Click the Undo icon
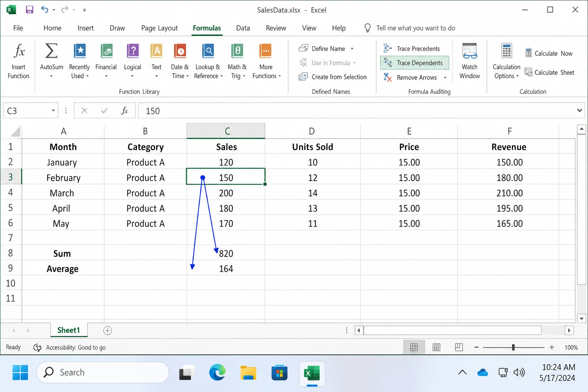This screenshot has width=588, height=392. [x=45, y=10]
